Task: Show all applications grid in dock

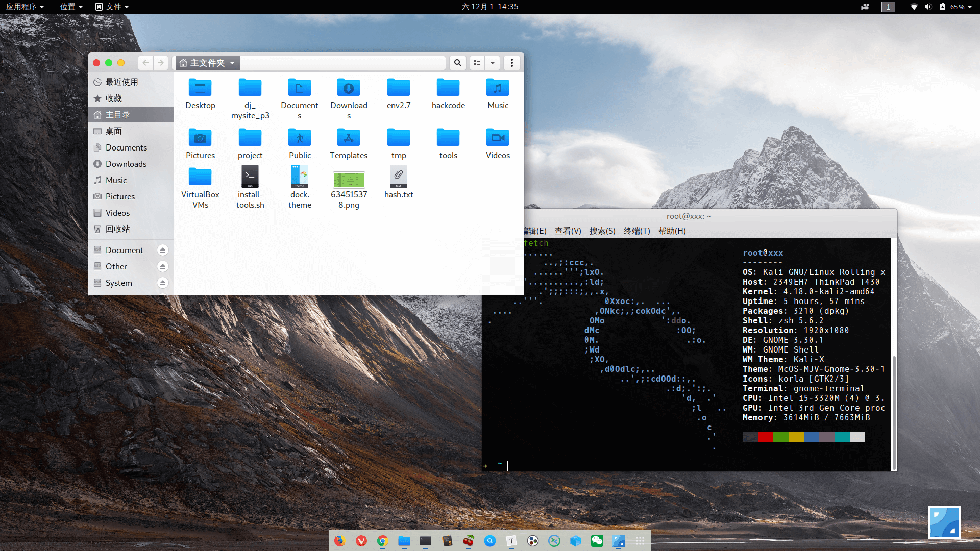Action: coord(640,541)
